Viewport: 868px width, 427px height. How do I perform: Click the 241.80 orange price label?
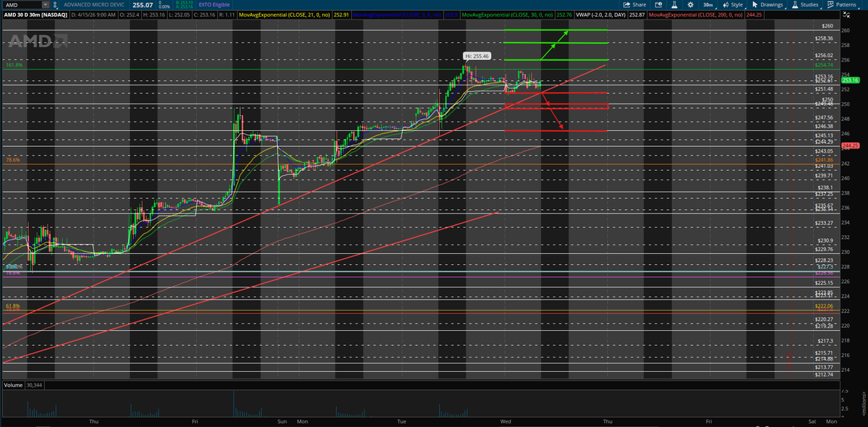click(825, 159)
